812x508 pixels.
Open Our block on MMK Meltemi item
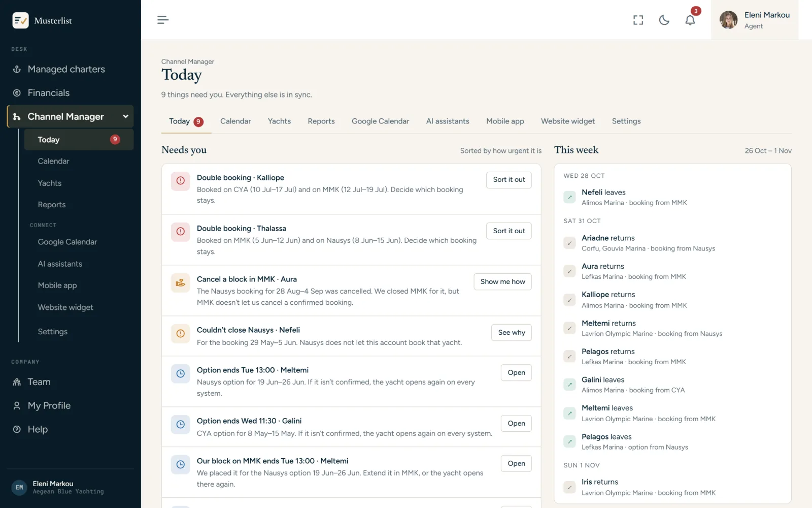pos(516,463)
